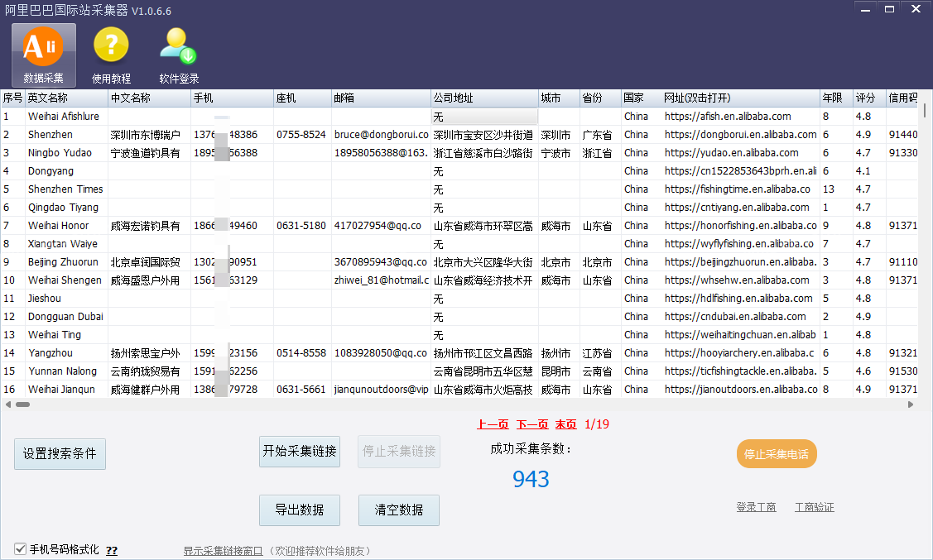The width and height of the screenshot is (933, 560).
Task: Click the 停止采集链接 button
Action: (399, 451)
